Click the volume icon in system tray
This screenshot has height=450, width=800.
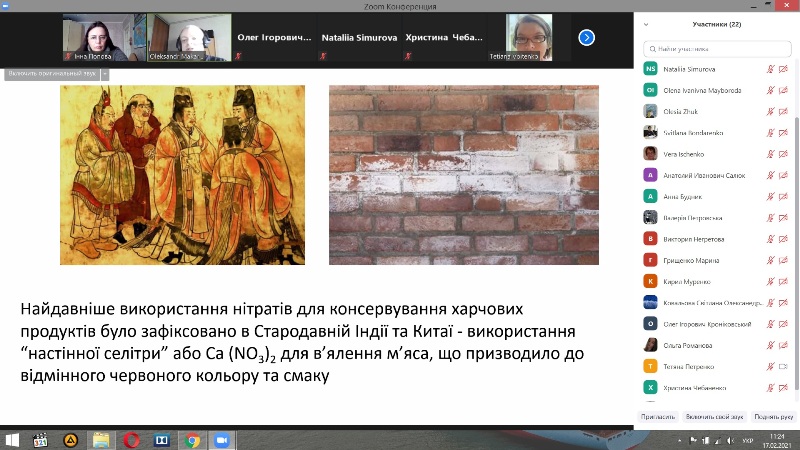click(731, 440)
